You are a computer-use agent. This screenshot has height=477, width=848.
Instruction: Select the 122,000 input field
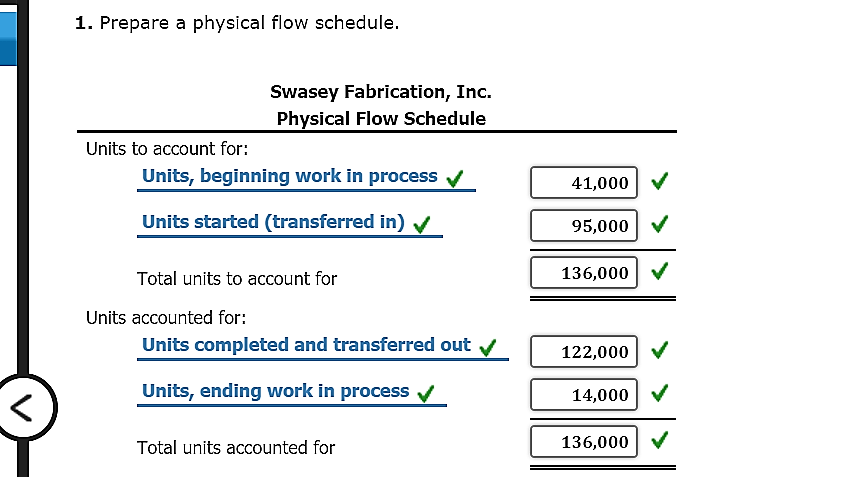coord(584,352)
